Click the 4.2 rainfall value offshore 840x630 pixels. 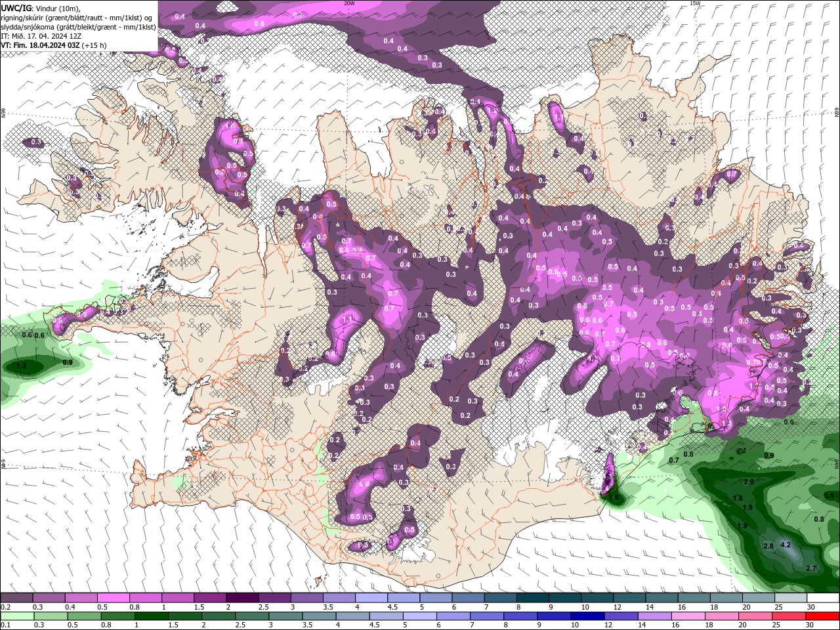point(785,545)
